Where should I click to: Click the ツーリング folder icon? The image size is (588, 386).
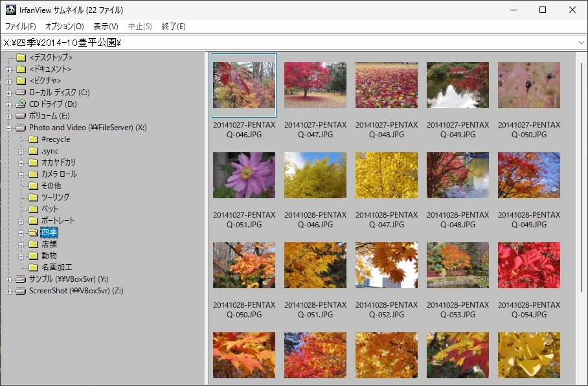(34, 198)
